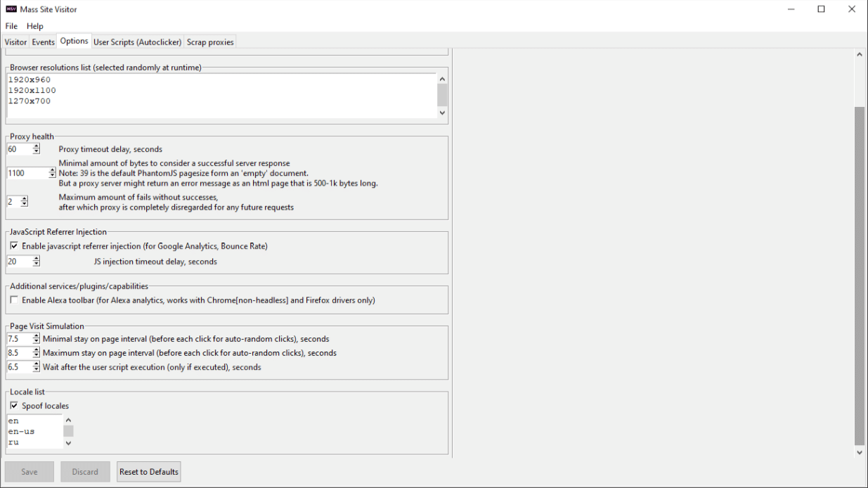The image size is (868, 488).
Task: Enable Alexa toolbar checkbox
Action: pyautogui.click(x=14, y=300)
